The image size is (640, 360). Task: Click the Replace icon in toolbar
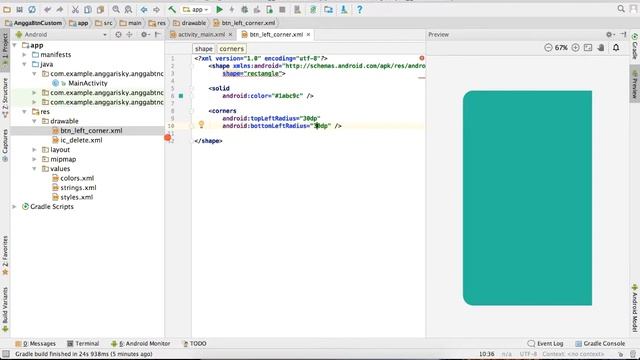128,9
